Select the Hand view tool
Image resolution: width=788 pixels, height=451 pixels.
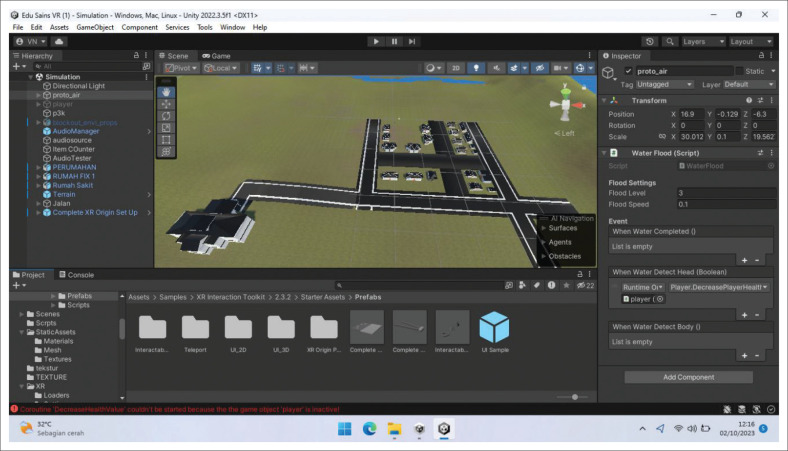tap(167, 92)
